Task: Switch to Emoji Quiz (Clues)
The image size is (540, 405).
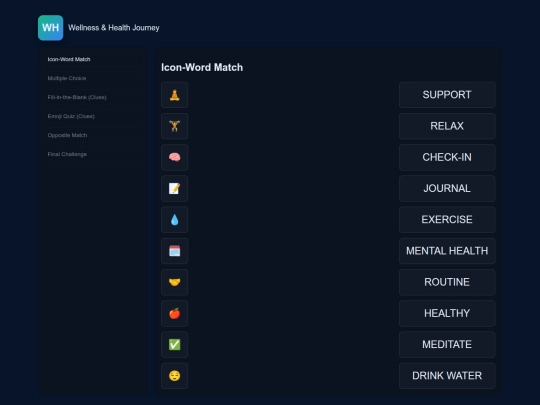Action: tap(93, 116)
